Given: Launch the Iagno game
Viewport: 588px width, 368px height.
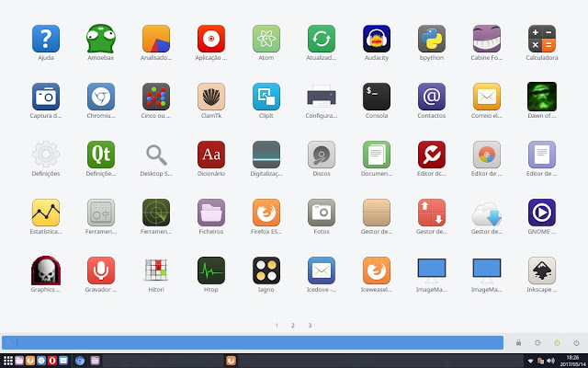Looking at the screenshot, I should tap(266, 270).
